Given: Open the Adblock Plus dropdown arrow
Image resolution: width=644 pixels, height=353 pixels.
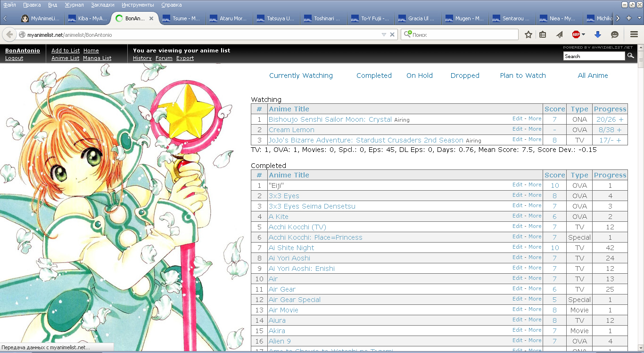Looking at the screenshot, I should [584, 34].
